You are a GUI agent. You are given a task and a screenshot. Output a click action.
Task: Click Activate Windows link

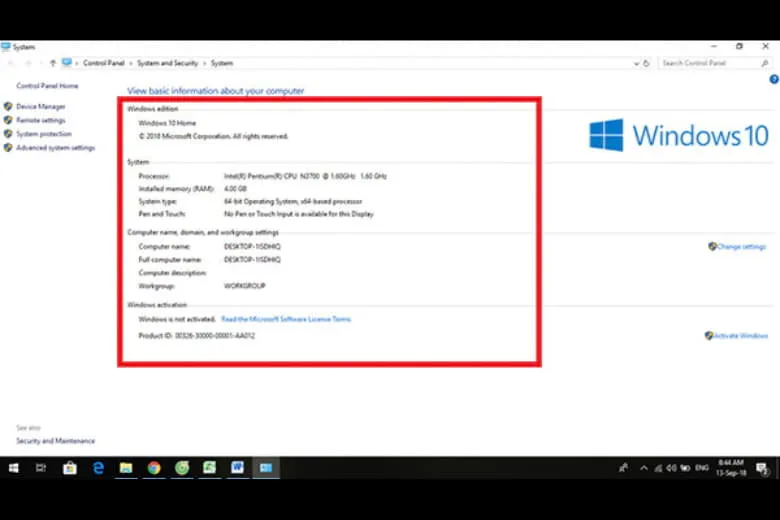pos(740,336)
